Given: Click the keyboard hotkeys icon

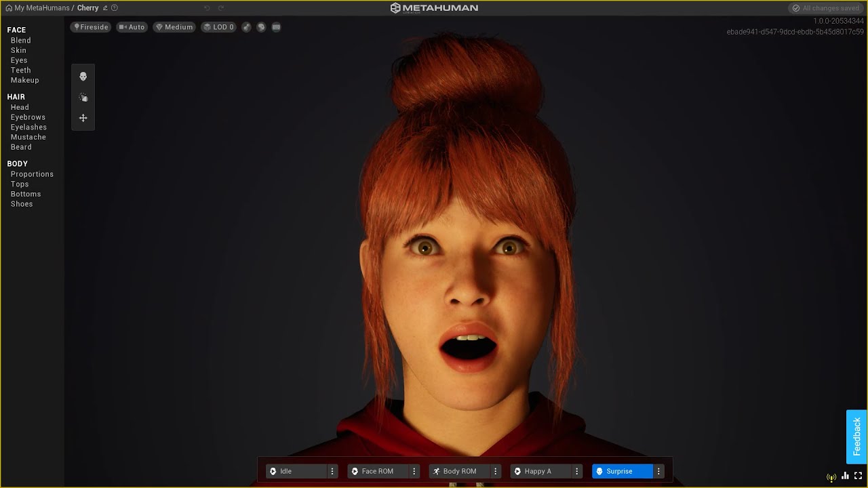Looking at the screenshot, I should pos(276,27).
